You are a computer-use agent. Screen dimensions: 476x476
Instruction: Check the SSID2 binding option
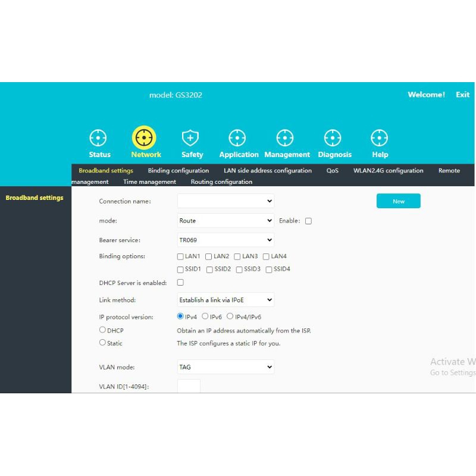coord(209,270)
